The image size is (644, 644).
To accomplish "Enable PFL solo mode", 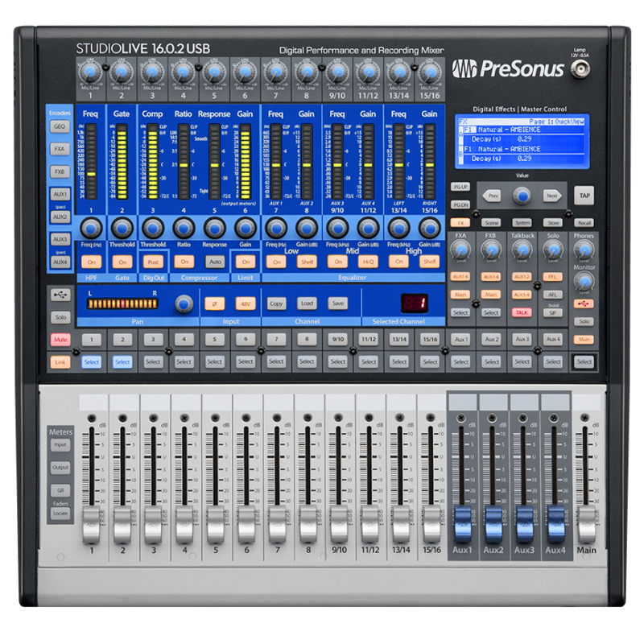I will coord(553,277).
